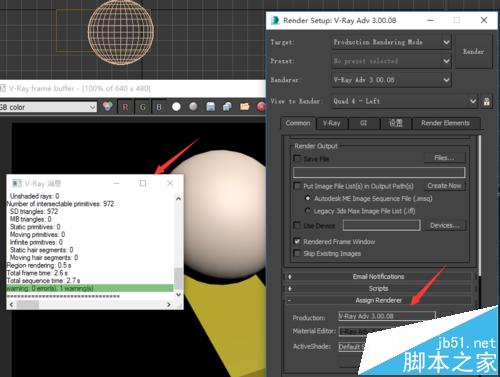
Task: Click 'Number of intersectable primitives: 972' line
Action: (60, 204)
